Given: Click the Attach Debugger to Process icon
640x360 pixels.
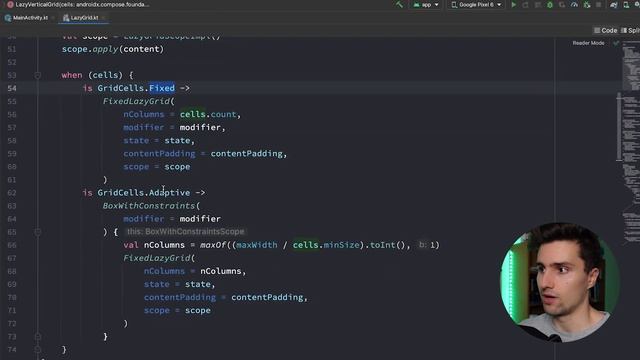Looking at the screenshot, I should pyautogui.click(x=587, y=5).
